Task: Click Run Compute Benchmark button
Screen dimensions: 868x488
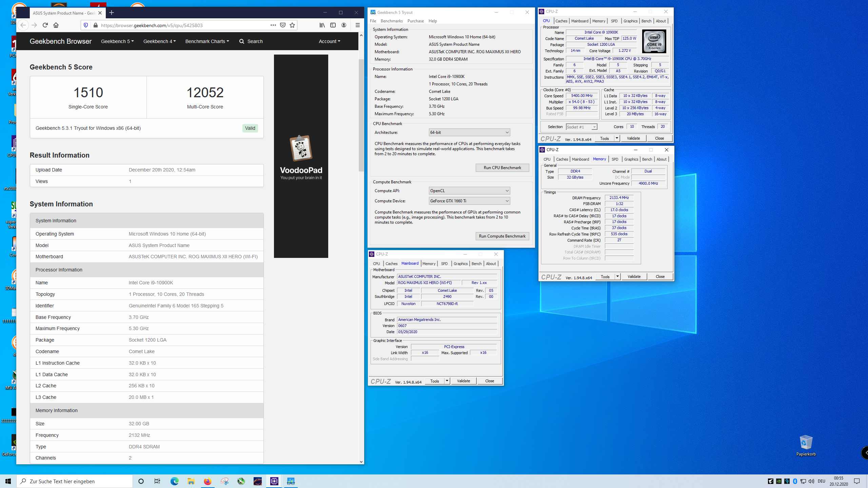Action: point(502,236)
